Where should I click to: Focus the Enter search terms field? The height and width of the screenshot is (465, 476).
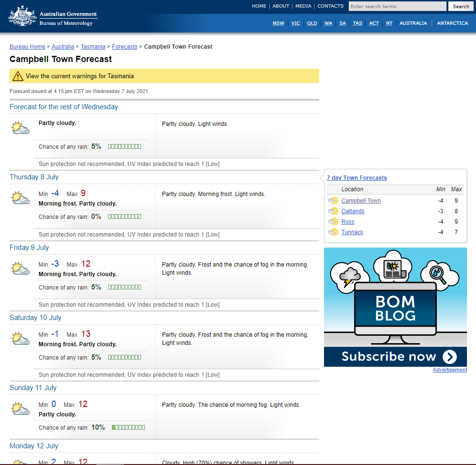coord(397,6)
